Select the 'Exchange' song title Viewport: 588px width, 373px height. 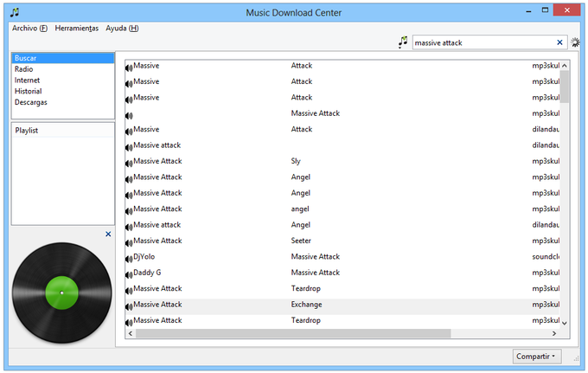pos(306,305)
